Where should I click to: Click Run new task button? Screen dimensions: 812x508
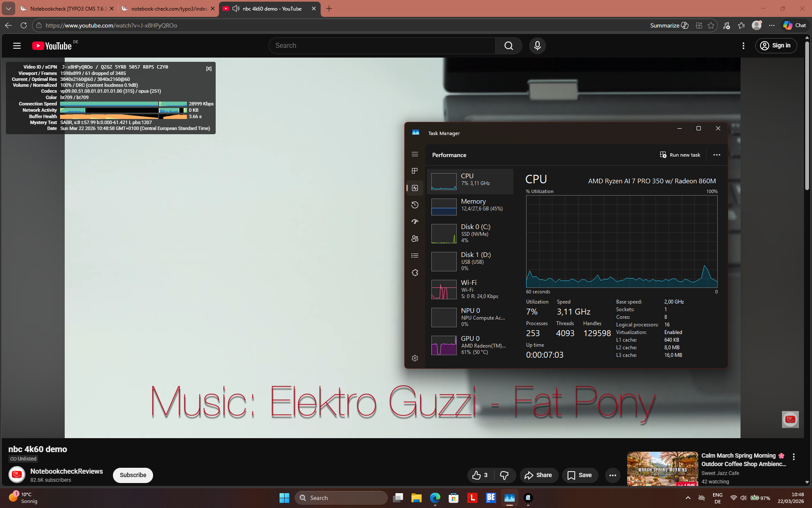[x=680, y=155]
